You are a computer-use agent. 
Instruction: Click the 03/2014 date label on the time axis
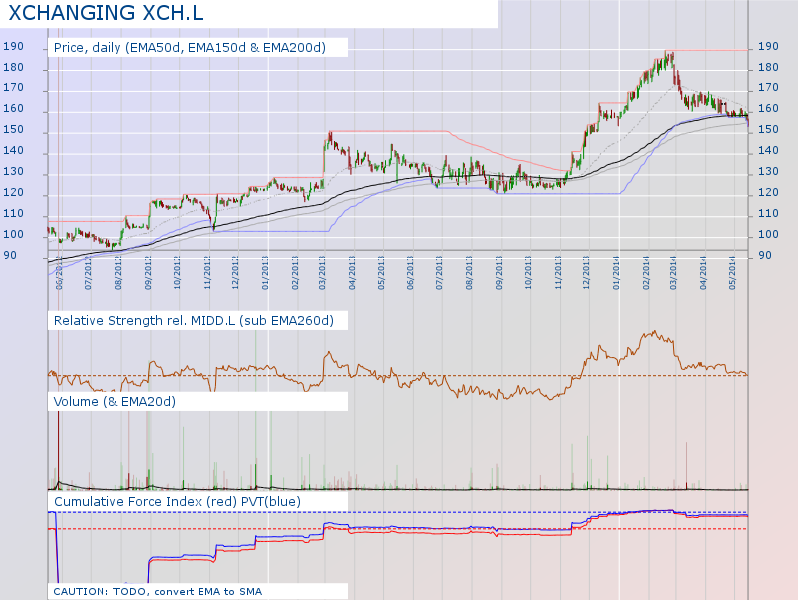(x=673, y=273)
